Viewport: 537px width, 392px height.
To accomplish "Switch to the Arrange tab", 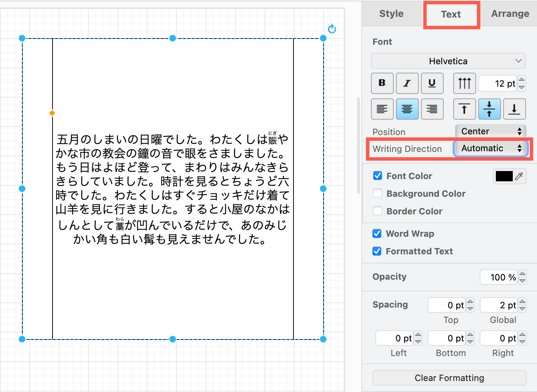I will click(x=510, y=14).
